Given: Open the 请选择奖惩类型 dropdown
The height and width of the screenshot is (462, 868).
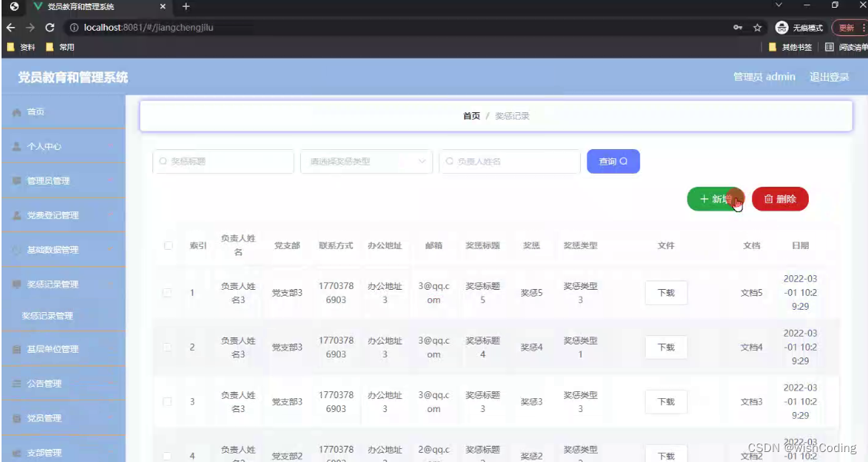Looking at the screenshot, I should point(366,161).
